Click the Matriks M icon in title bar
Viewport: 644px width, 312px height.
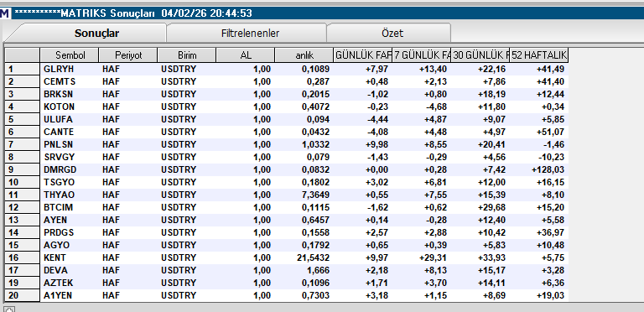[x=4, y=13]
